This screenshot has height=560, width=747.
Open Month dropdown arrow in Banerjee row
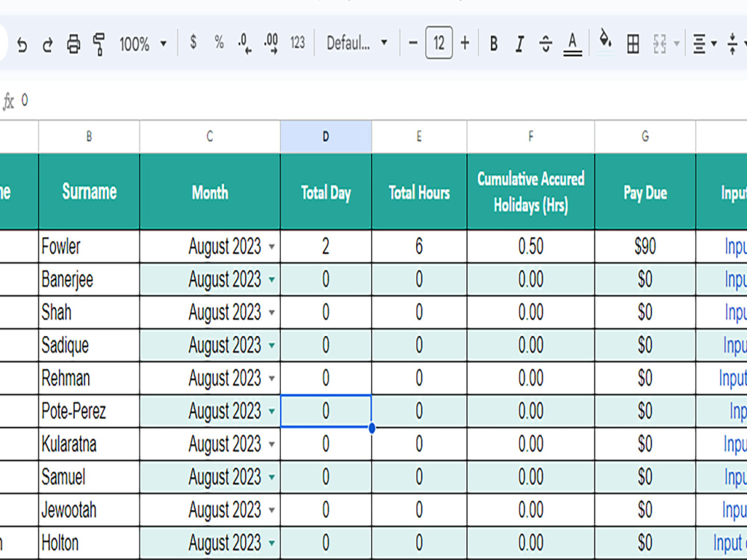coord(272,279)
